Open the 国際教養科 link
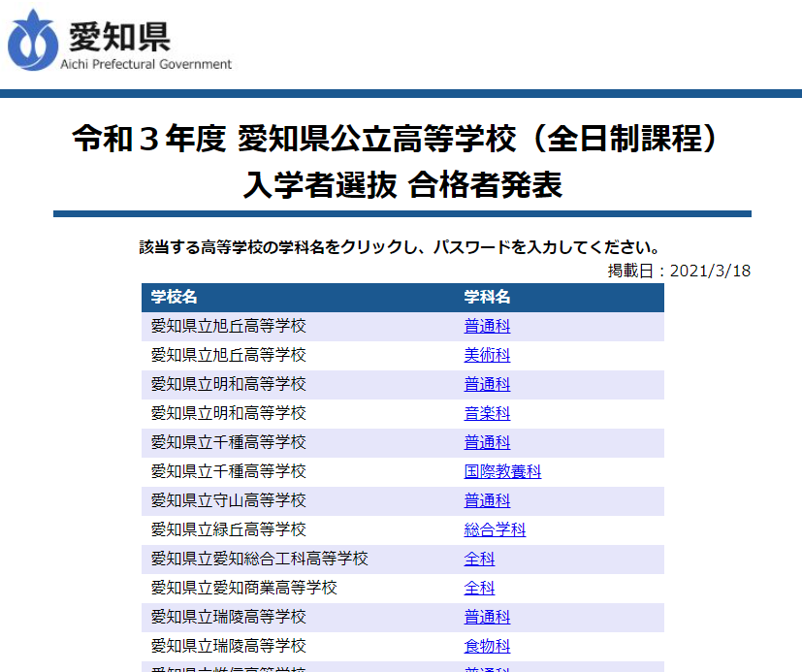 [502, 472]
